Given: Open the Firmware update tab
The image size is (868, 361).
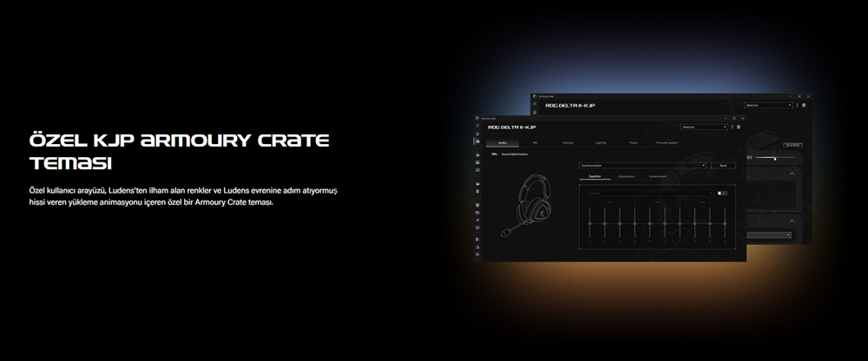Looking at the screenshot, I should pos(667,143).
